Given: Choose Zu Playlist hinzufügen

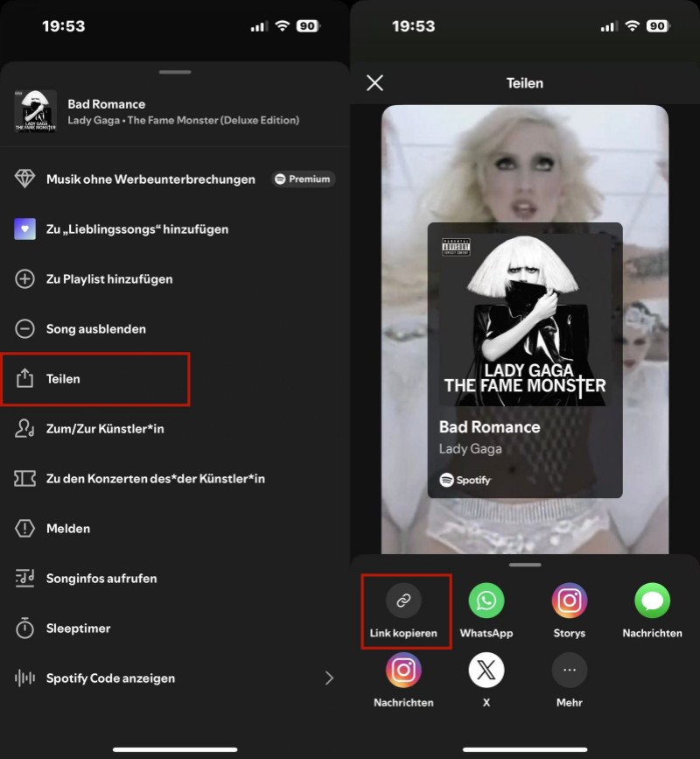Looking at the screenshot, I should point(175,278).
